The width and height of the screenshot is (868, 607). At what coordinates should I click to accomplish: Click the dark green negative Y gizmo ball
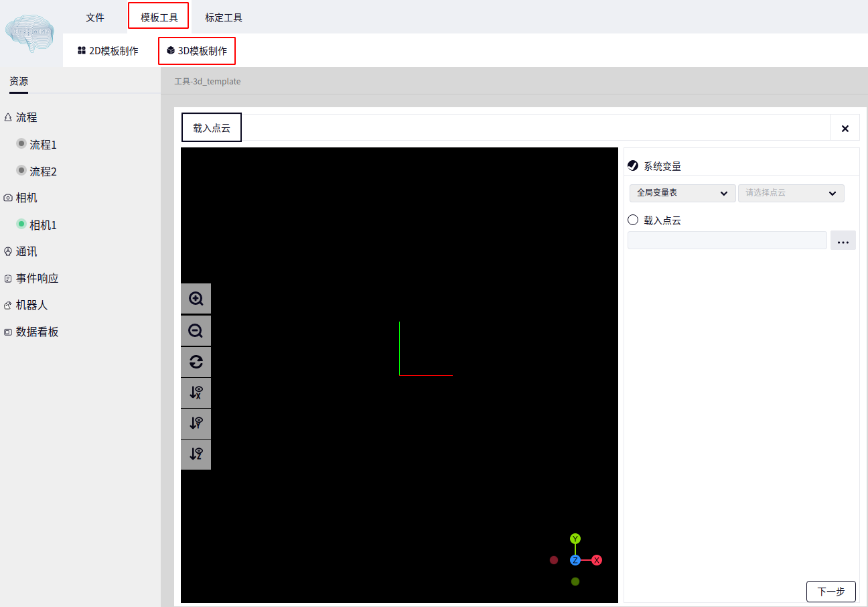pos(575,582)
